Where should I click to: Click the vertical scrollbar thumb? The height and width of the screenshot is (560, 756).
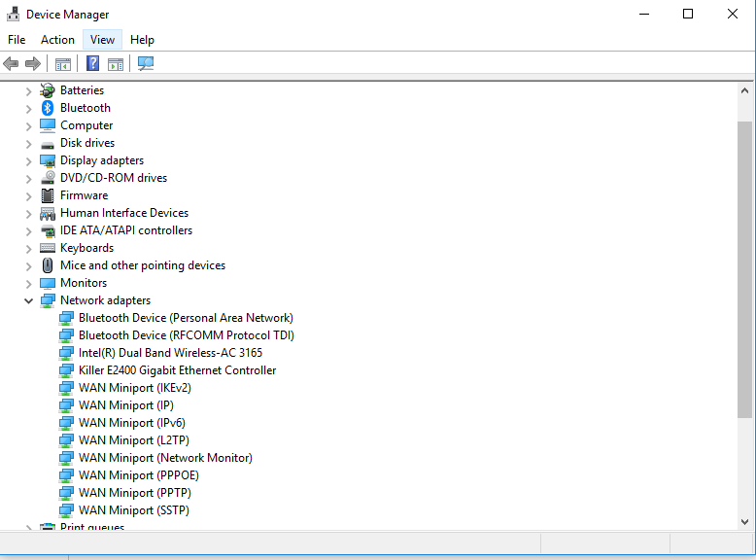point(744,269)
